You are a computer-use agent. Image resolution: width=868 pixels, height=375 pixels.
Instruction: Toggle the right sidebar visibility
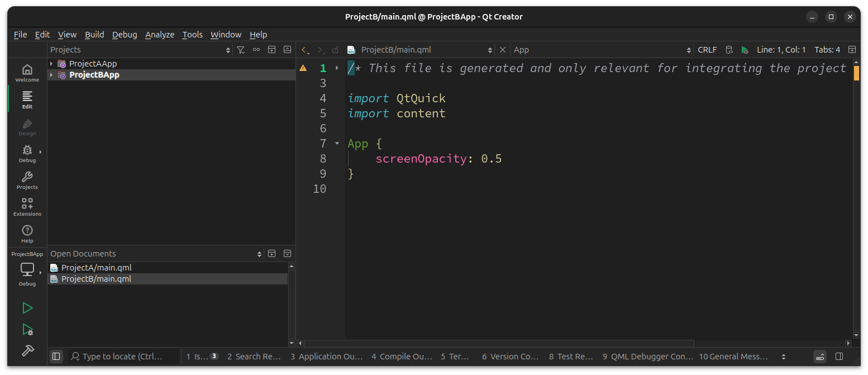point(839,356)
